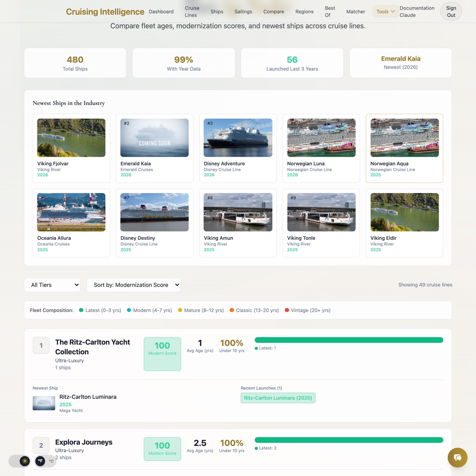Screen dimensions: 476x476
Task: Click the yellow Mature (8-12 yrs) legend dot
Action: [180, 310]
